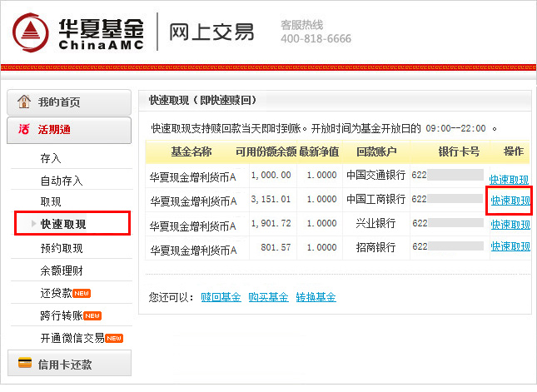Viewport: 537px width, 392px height.
Task: Click the 中国工商银行 account cell
Action: (376, 199)
